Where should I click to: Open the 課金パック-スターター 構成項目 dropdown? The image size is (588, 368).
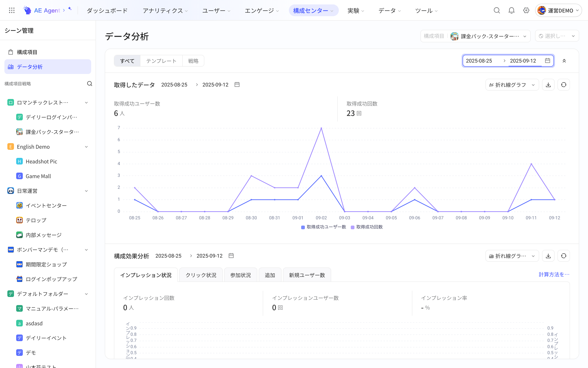475,36
